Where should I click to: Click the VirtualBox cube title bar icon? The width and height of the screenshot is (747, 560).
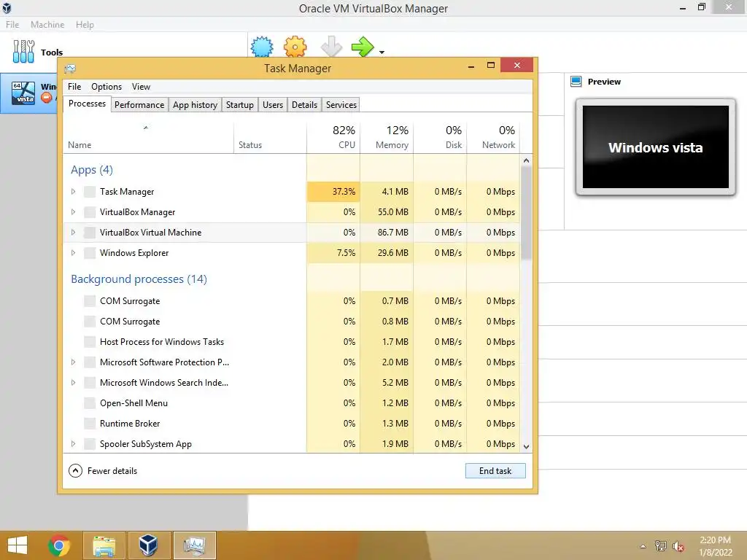pos(7,7)
